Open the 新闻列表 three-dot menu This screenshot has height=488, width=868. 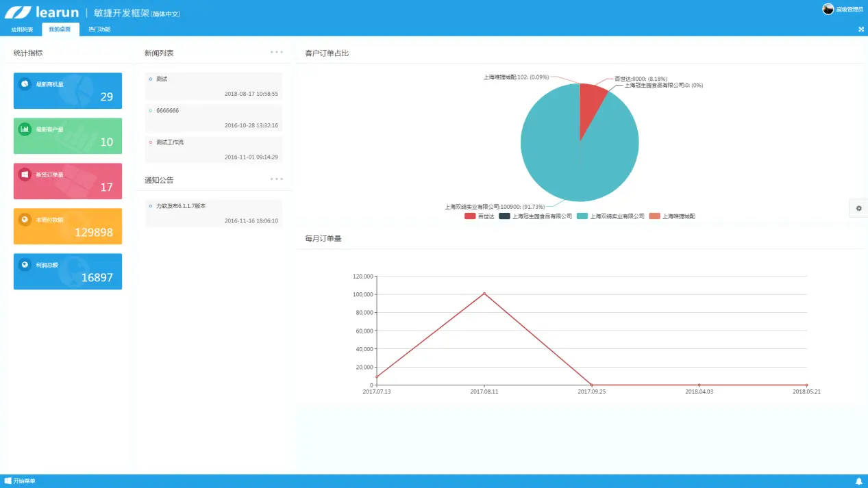[276, 51]
